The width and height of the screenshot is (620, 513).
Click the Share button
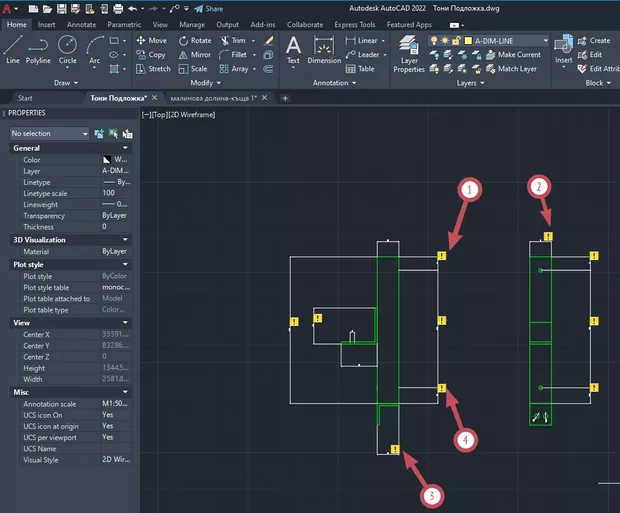[x=208, y=8]
